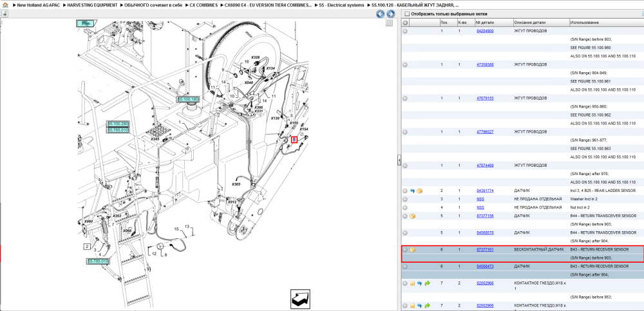This screenshot has height=311, width=644.
Task: Go to previous figure with left arrow
Action: point(381,14)
